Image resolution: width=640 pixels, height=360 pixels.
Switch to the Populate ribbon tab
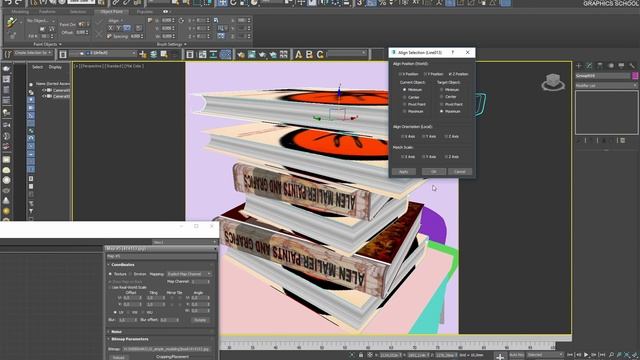[144, 12]
